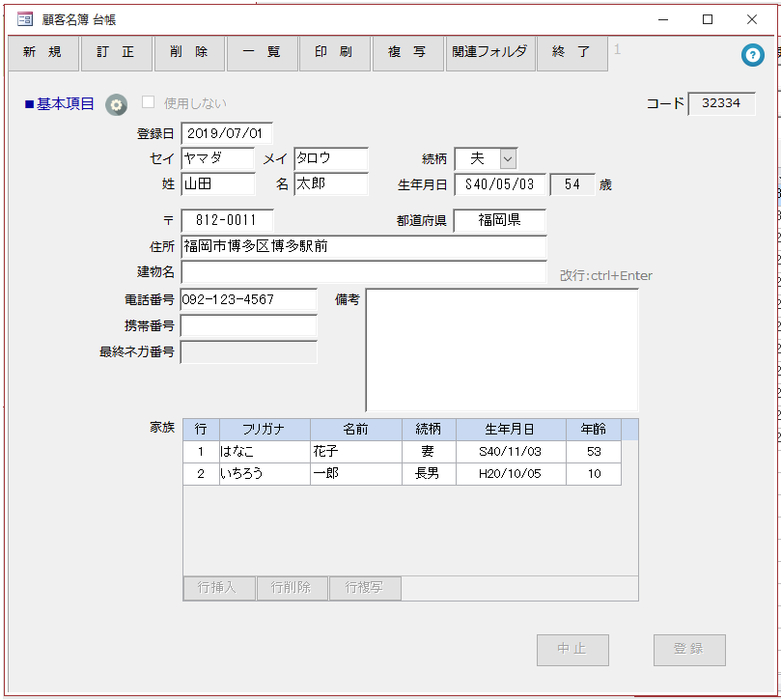This screenshot has height=700, width=781.
Task: Print the record with 印刷
Action: point(334,54)
